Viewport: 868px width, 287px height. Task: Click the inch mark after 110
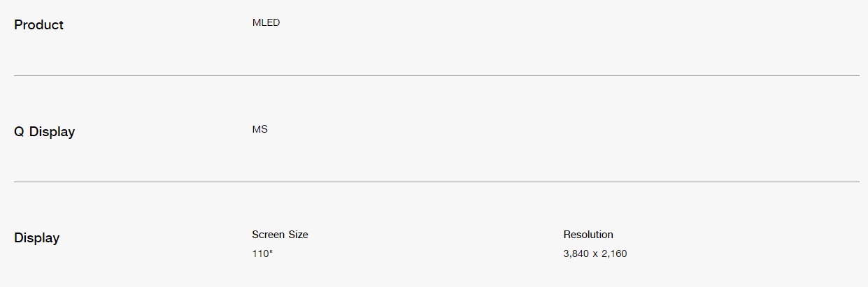pos(271,251)
